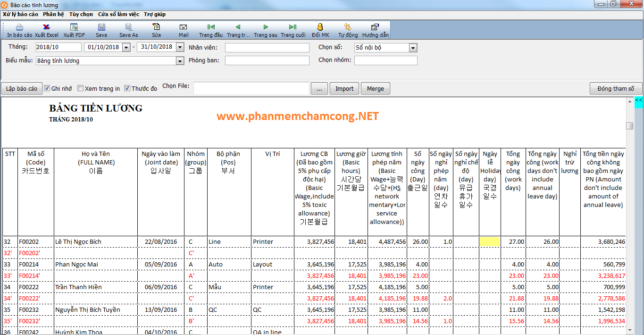Click the Save toolbar icon
The width and height of the screenshot is (644, 335).
click(x=101, y=27)
